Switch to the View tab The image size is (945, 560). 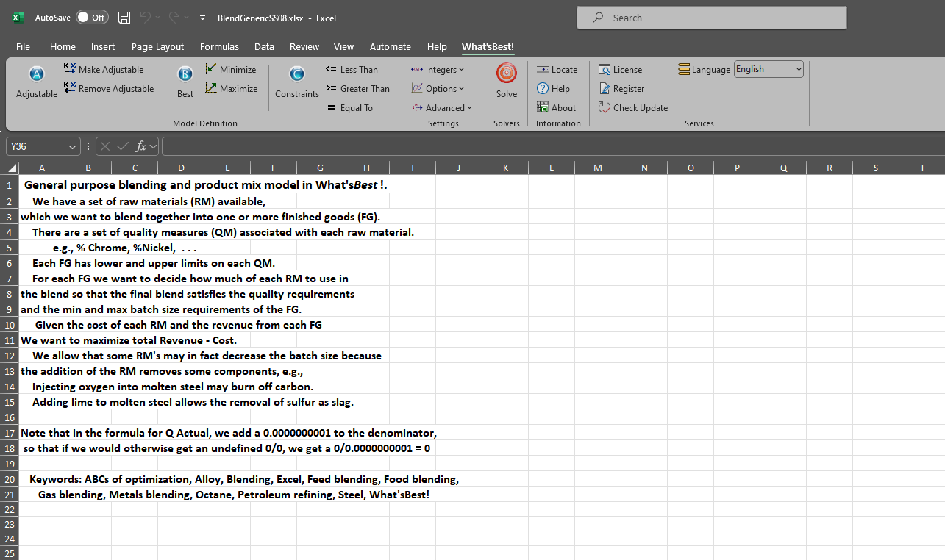(343, 46)
